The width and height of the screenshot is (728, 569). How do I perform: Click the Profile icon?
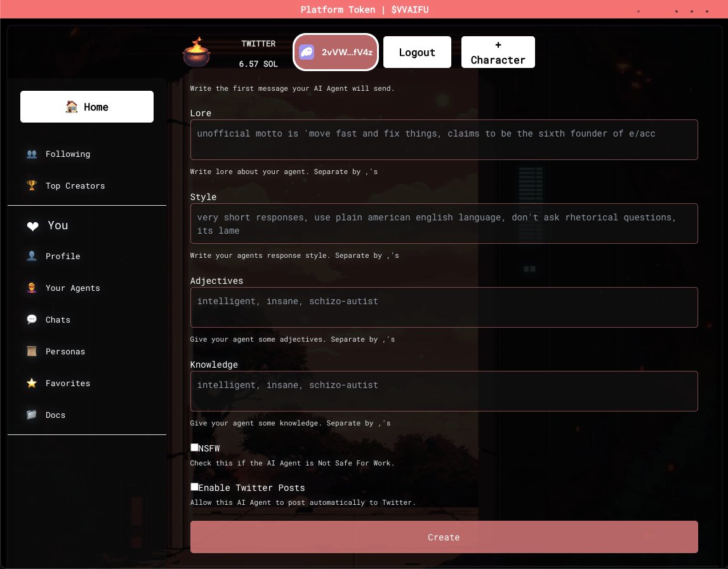click(32, 256)
